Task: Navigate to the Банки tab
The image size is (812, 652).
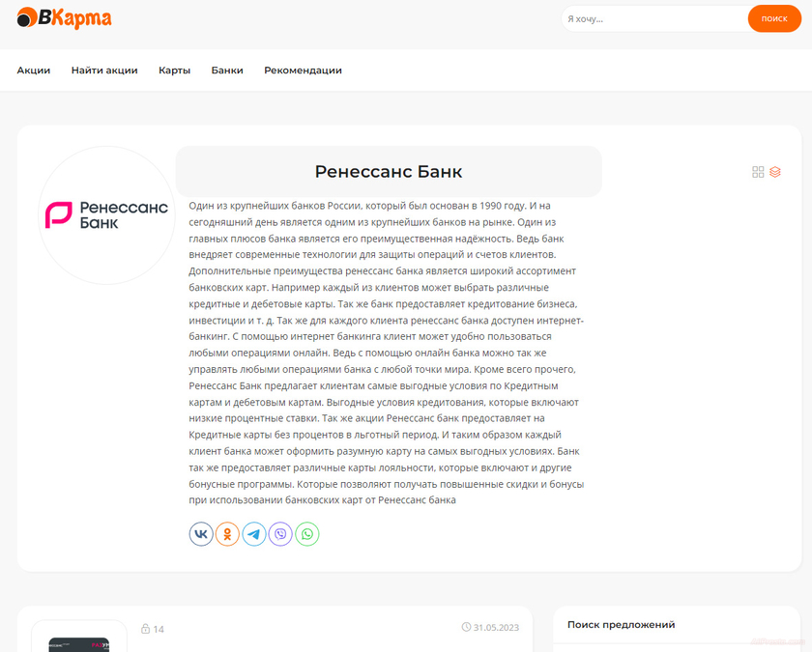Action: pos(227,70)
